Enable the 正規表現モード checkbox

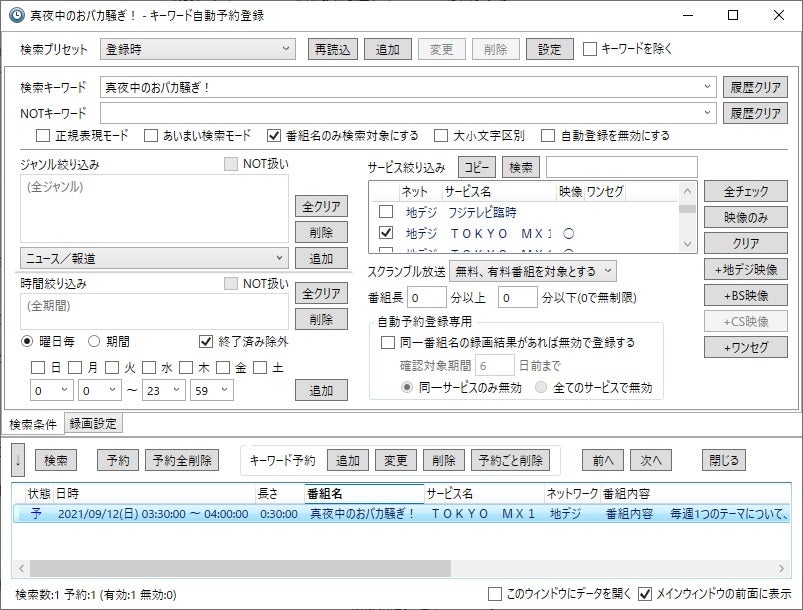(x=43, y=136)
